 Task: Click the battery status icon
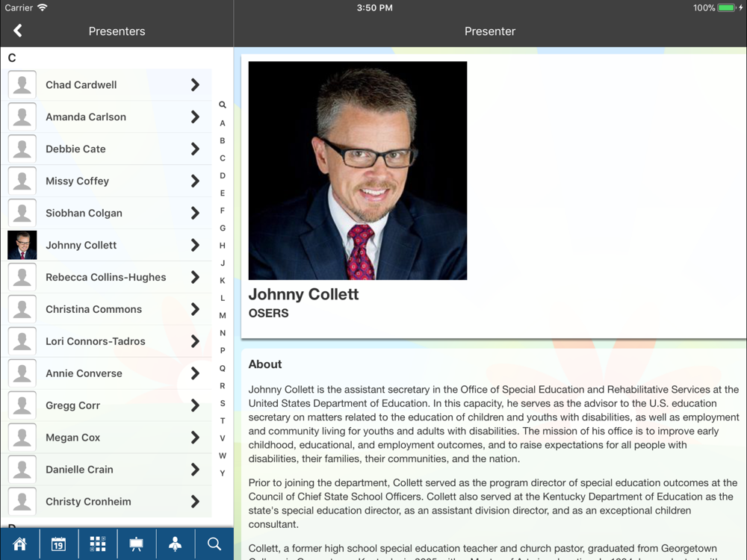point(727,7)
